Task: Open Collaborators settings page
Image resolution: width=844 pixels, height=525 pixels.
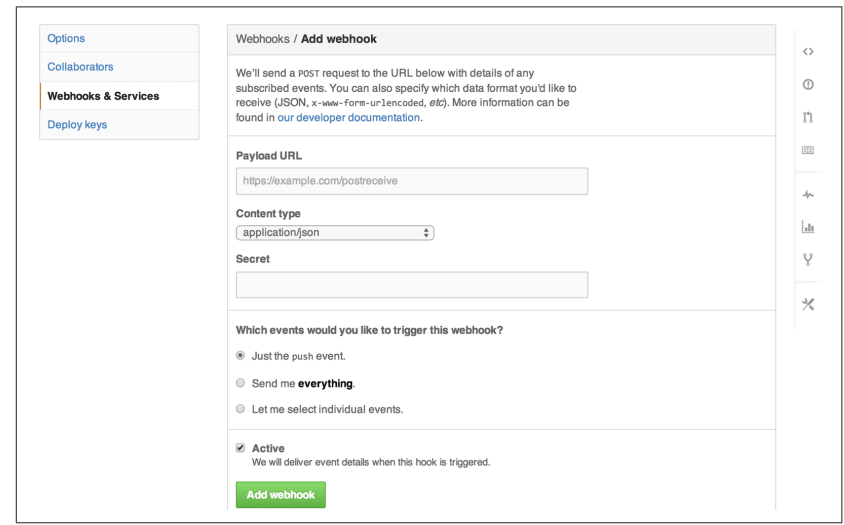Action: click(80, 67)
